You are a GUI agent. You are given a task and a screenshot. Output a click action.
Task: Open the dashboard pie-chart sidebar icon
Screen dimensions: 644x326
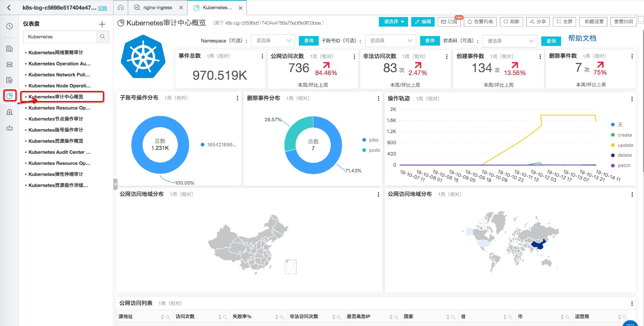point(9,96)
